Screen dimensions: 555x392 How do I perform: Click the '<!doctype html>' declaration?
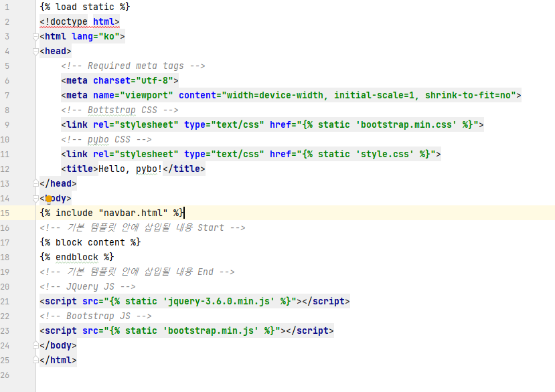pyautogui.click(x=80, y=22)
